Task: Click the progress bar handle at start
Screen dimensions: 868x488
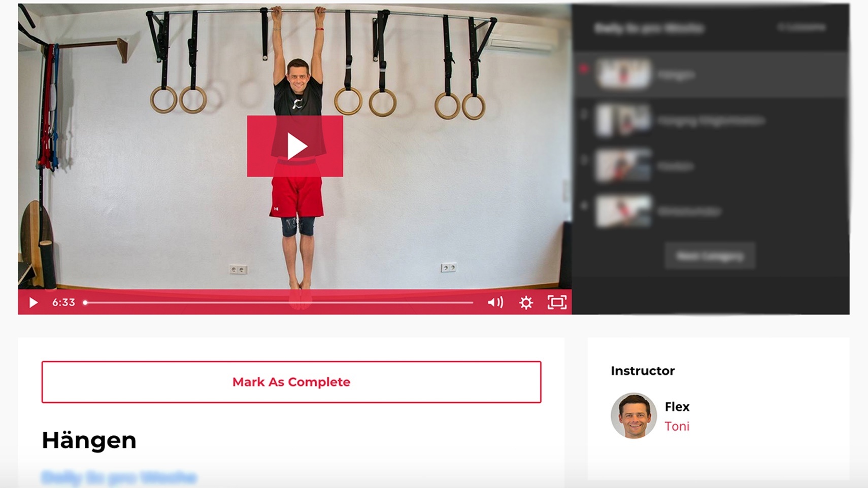Action: pyautogui.click(x=85, y=303)
